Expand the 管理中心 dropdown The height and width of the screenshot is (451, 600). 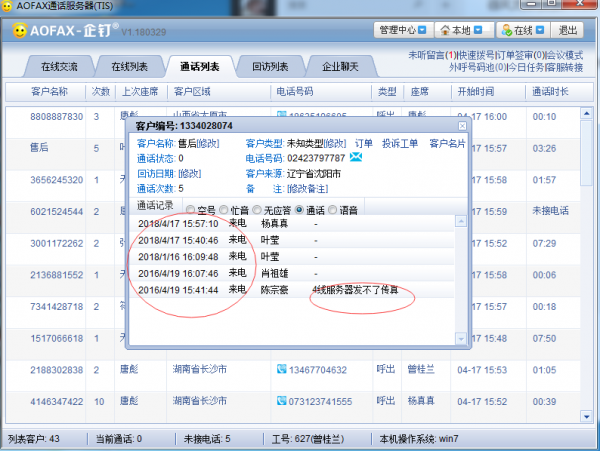pyautogui.click(x=422, y=30)
